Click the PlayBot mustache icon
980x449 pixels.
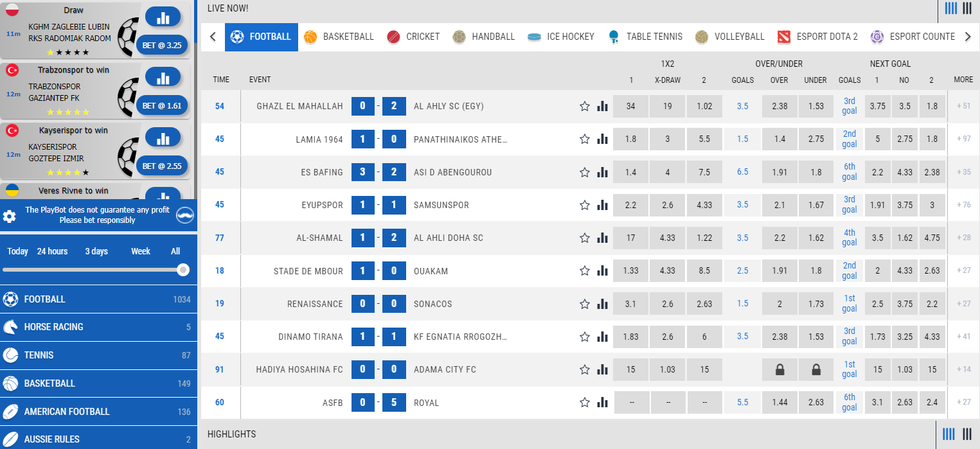tap(185, 215)
